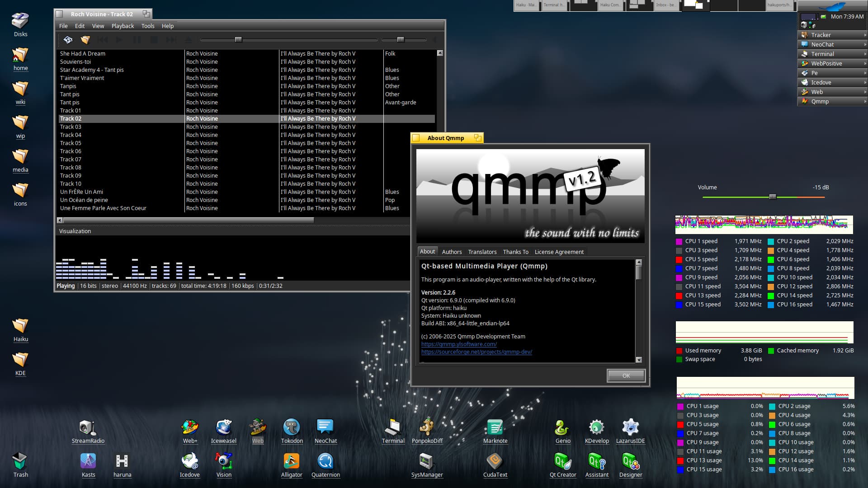This screenshot has height=488, width=868.
Task: Open the View menu in Qmmp
Action: coord(98,26)
